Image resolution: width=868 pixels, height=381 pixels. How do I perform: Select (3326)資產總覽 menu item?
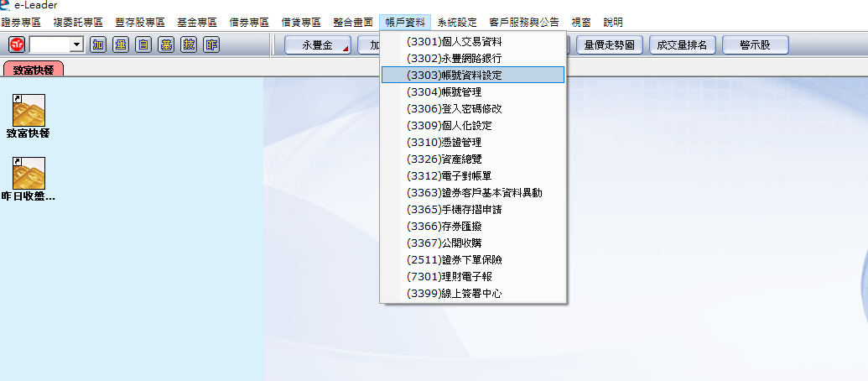tap(473, 159)
